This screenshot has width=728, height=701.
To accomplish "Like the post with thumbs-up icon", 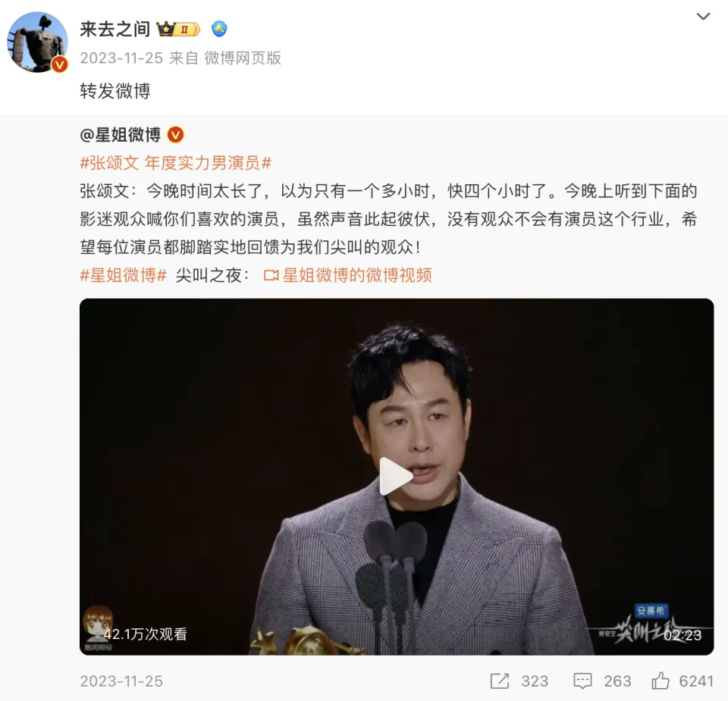I will [x=661, y=681].
